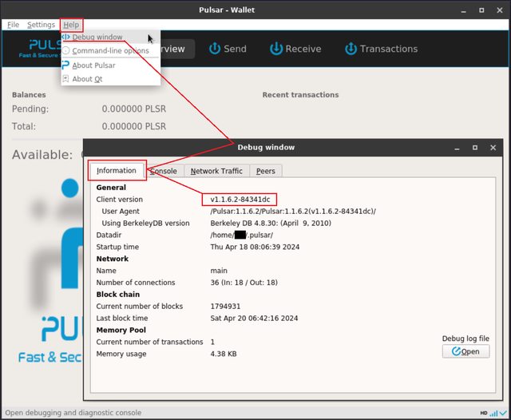Click the Transactions icon in toolbar
The image size is (511, 420).
pyautogui.click(x=351, y=49)
